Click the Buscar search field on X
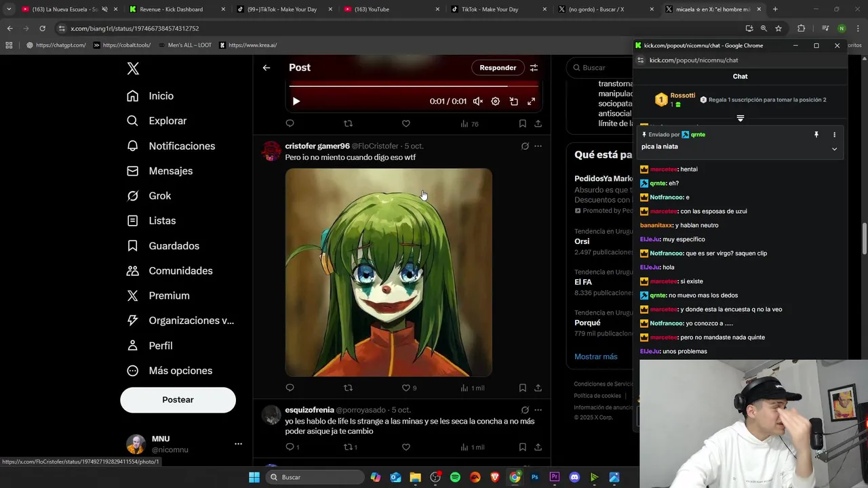 click(x=601, y=68)
